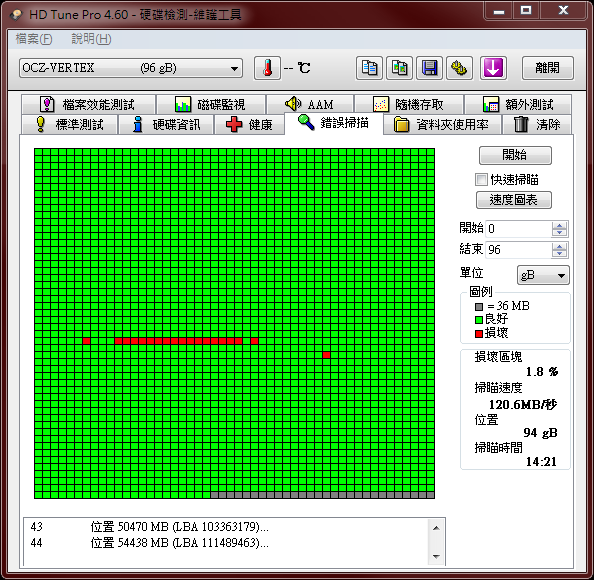Switch to the 隨機存取 tab
Image resolution: width=594 pixels, height=580 pixels.
[x=409, y=104]
